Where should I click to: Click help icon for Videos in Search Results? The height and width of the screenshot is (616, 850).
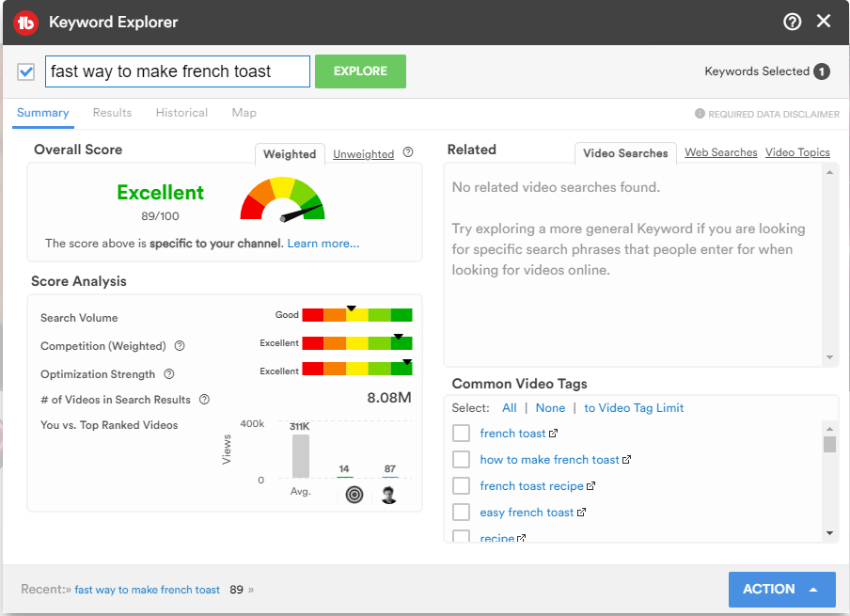coord(204,400)
